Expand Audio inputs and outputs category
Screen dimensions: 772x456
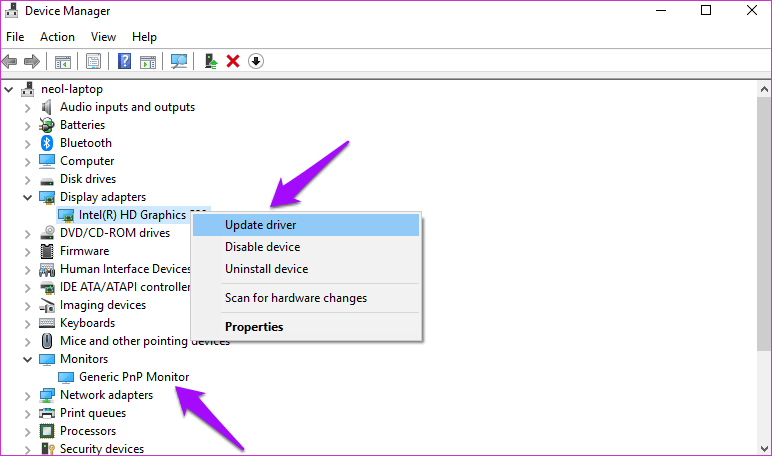pos(28,108)
